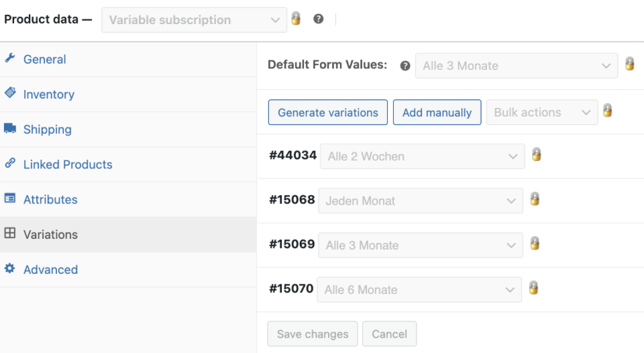
Task: Expand the Bulk actions dropdown
Action: (x=542, y=112)
